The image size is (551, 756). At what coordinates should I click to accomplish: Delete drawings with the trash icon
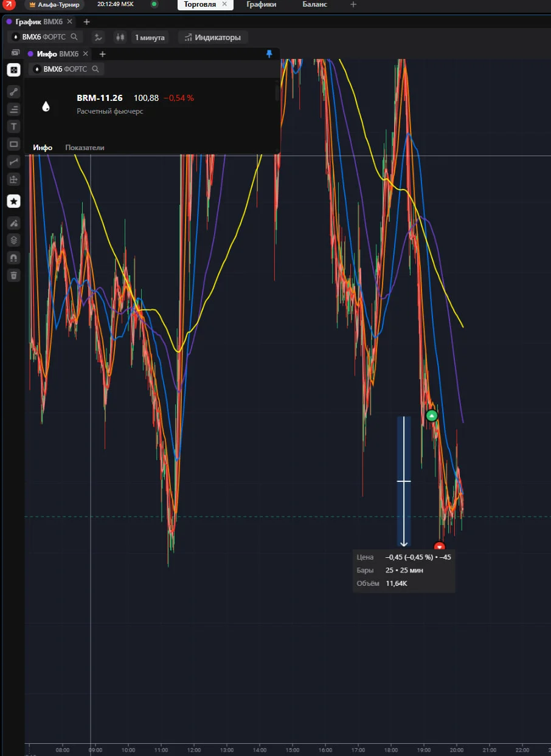(x=13, y=275)
